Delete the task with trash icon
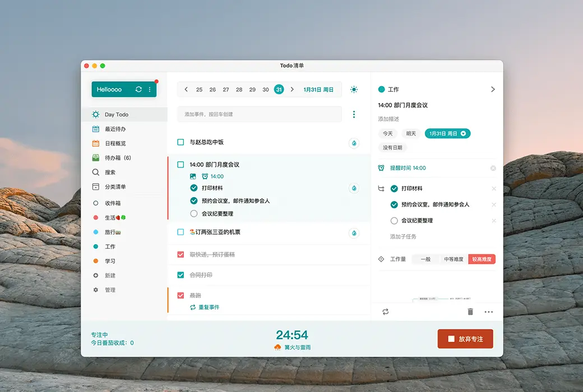Viewport: 583px width, 392px height. [470, 312]
